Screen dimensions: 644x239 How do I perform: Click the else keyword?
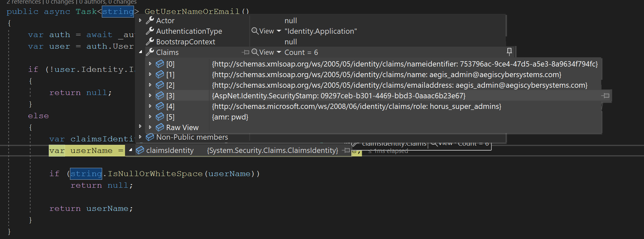38,116
